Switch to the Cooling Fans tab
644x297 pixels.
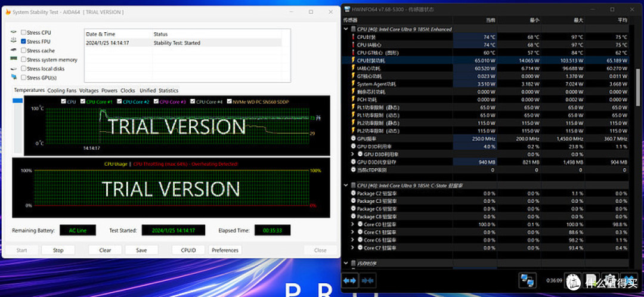(x=61, y=91)
